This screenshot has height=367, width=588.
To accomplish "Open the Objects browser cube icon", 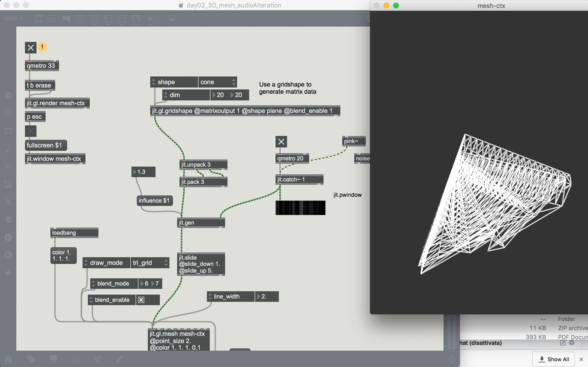I will [8, 95].
